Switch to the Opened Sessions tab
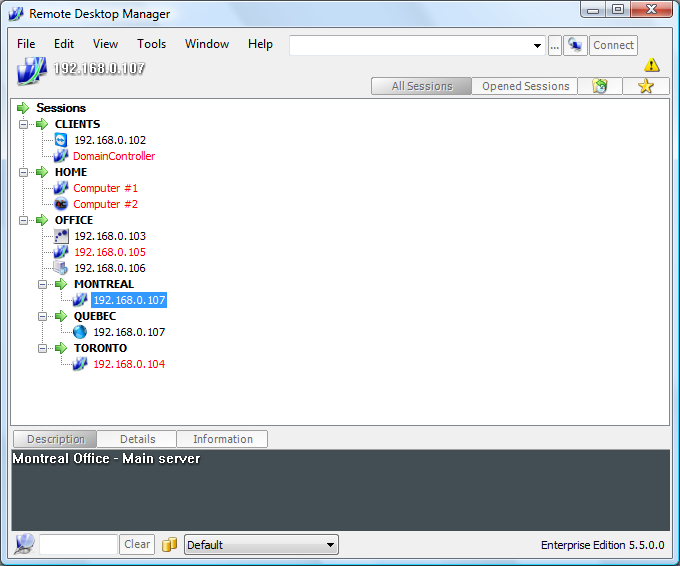This screenshot has height=566, width=680. tap(525, 86)
